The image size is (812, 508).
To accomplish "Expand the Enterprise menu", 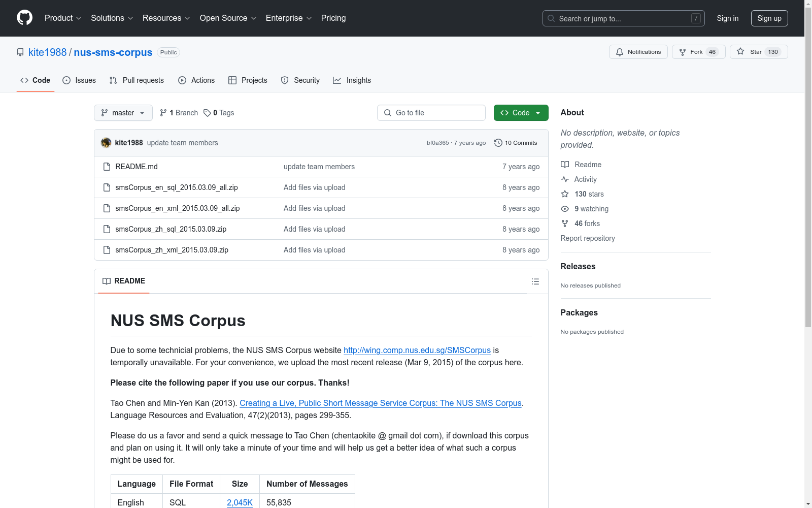I will point(289,18).
